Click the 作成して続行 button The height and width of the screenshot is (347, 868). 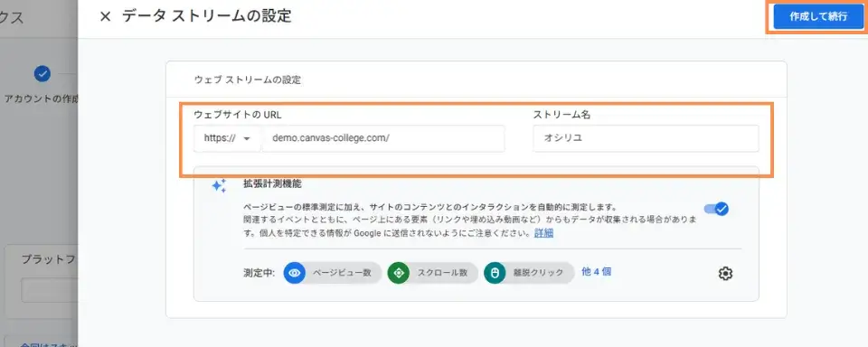[x=818, y=16]
